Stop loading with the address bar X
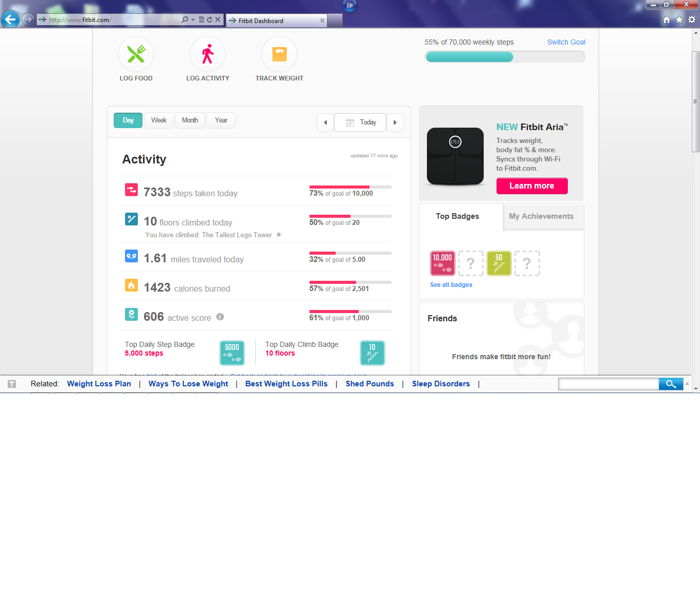Image resolution: width=700 pixels, height=599 pixels. [x=218, y=20]
